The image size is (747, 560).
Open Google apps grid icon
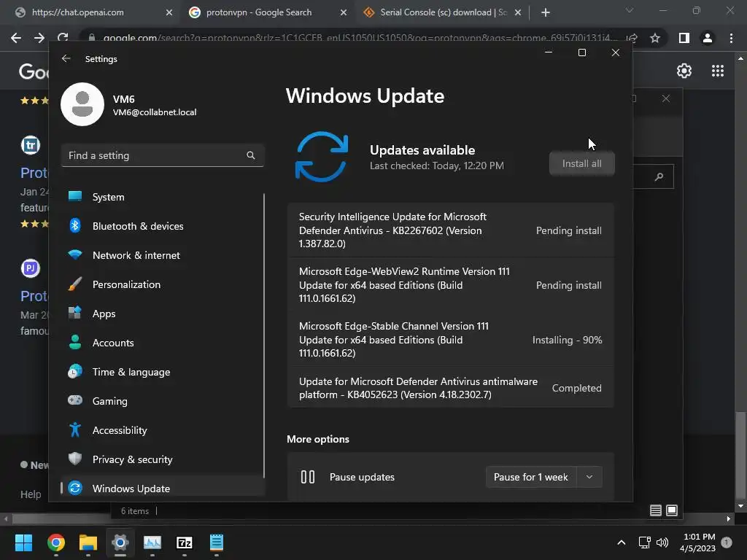tap(718, 71)
